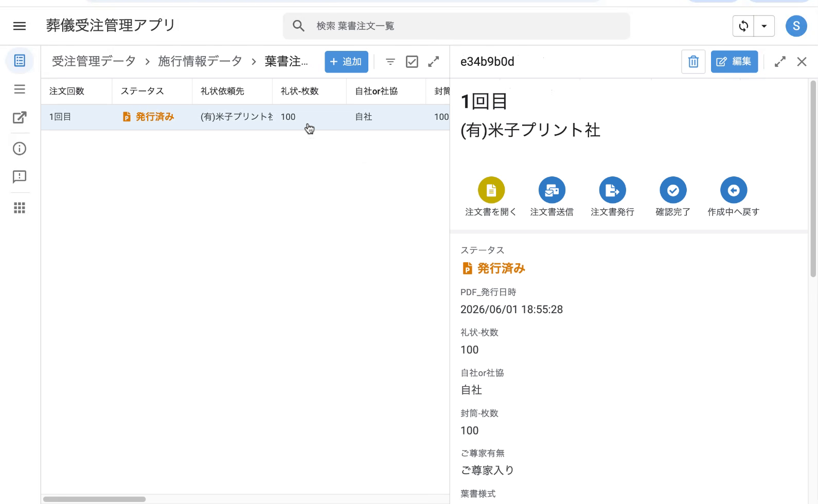Viewport: 818px width, 504px height.
Task: Focus the 検索 葉書注文一覧 search field
Action: click(x=456, y=26)
